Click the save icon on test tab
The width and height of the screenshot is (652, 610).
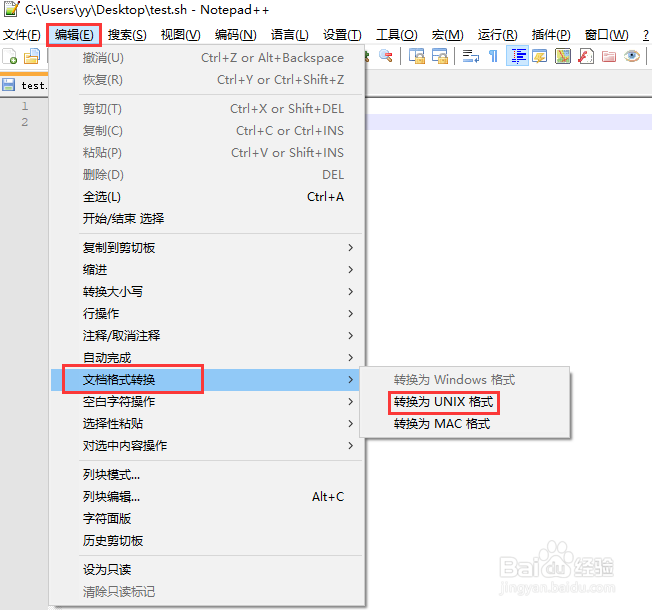[x=8, y=85]
